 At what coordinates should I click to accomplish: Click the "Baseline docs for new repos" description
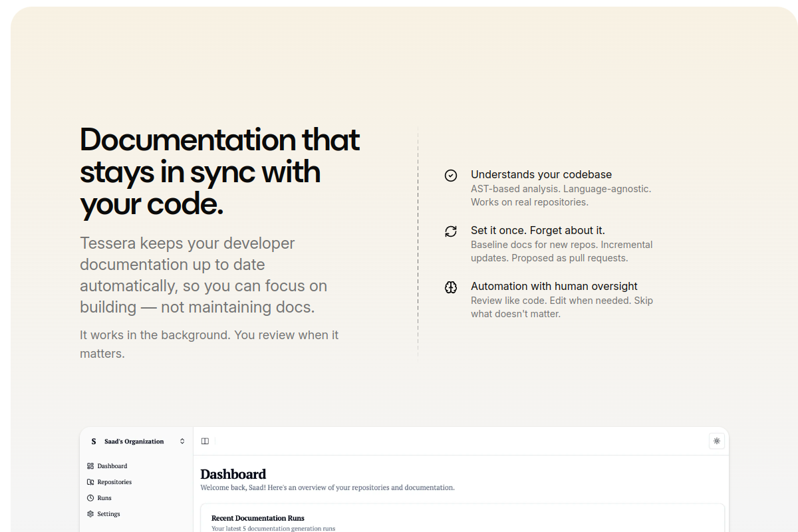coord(562,251)
